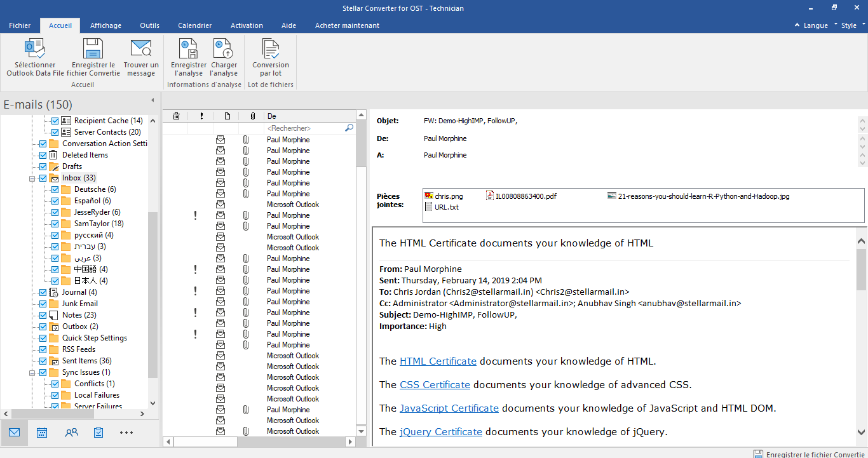
Task: Select Outbox (2) folder
Action: (x=80, y=327)
